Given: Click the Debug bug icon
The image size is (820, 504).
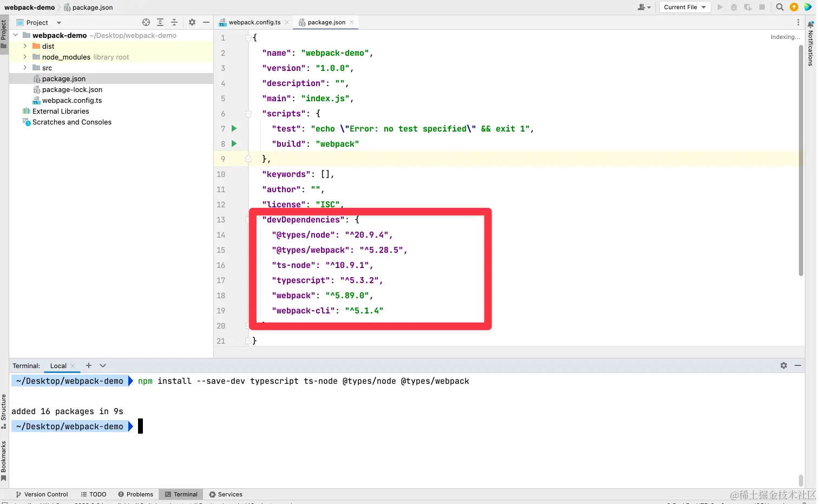Looking at the screenshot, I should [x=734, y=7].
